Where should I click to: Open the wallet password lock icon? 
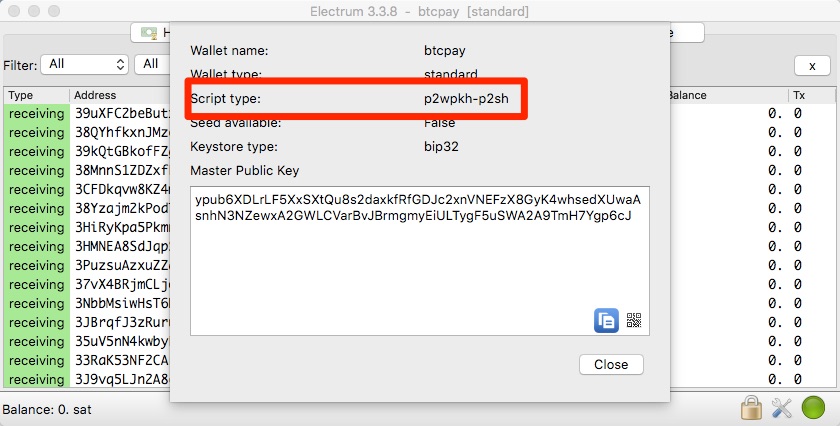tap(751, 408)
